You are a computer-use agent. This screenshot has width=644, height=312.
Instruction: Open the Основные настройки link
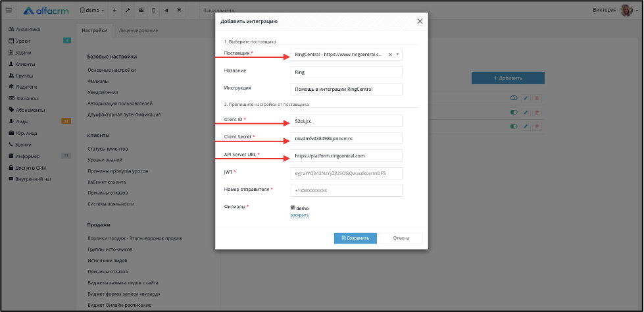[111, 70]
